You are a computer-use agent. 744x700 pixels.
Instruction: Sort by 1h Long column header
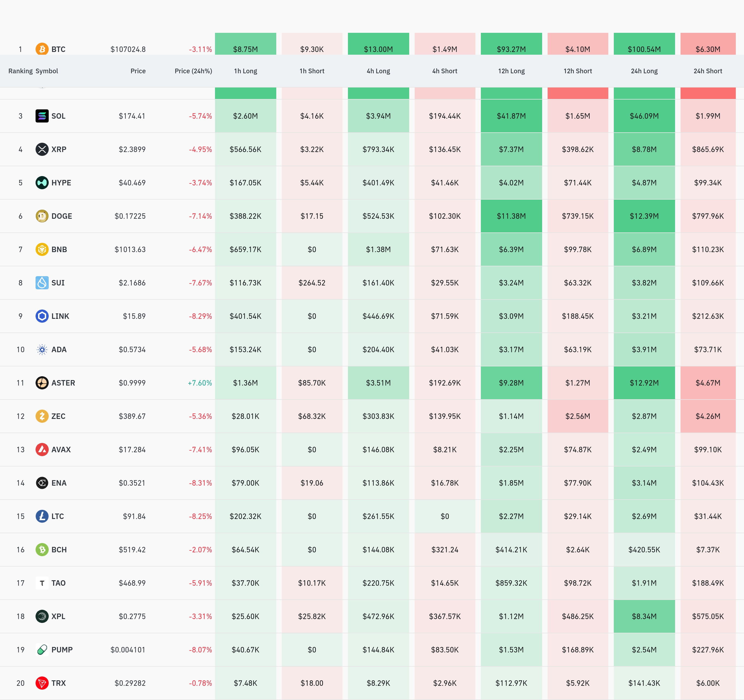246,71
